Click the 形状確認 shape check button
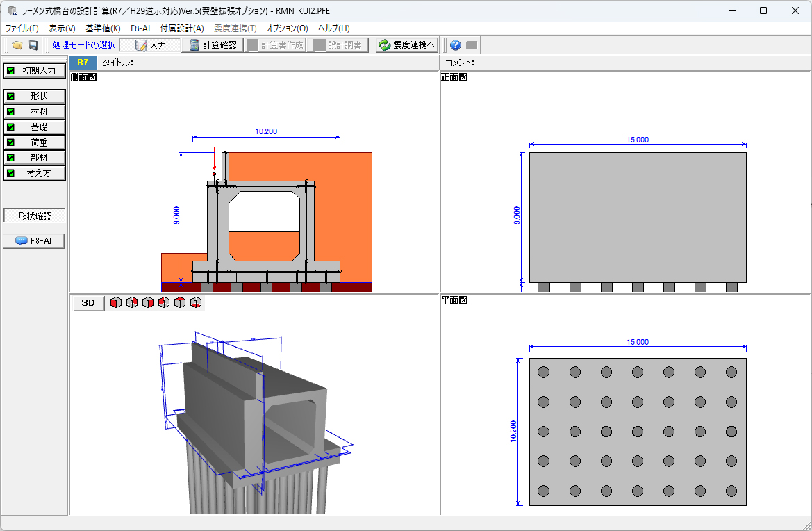Viewport: 812px width, 531px height. pyautogui.click(x=35, y=215)
